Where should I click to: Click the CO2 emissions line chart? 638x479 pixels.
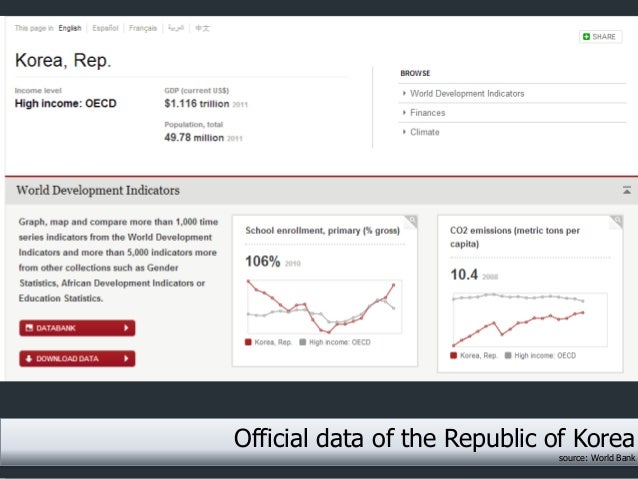click(530, 319)
